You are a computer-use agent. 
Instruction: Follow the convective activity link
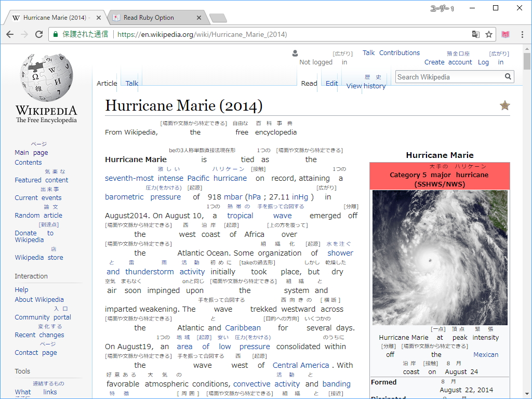coord(267,384)
